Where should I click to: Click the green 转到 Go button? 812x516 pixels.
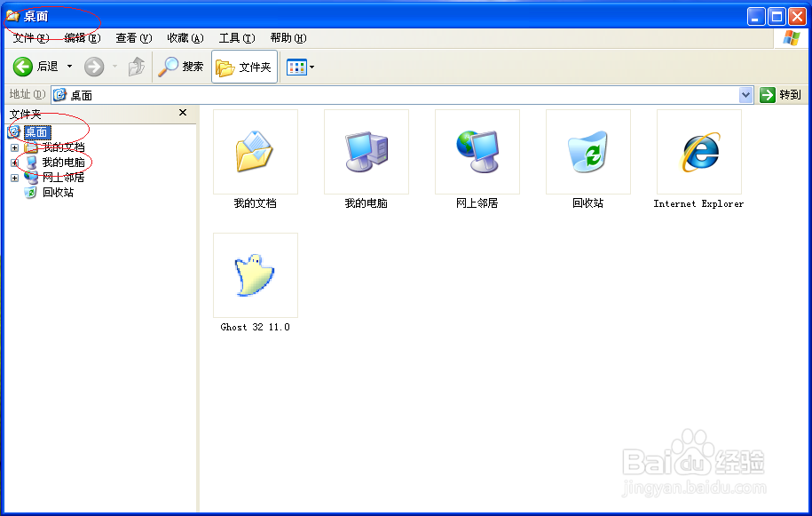[x=780, y=95]
